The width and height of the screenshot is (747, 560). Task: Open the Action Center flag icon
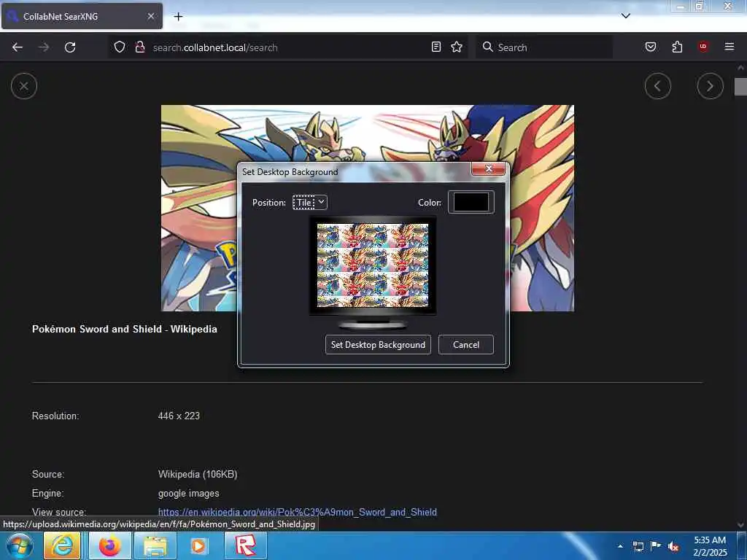656,545
